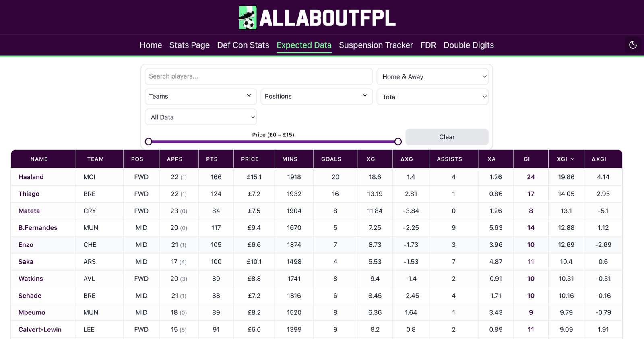Image resolution: width=644 pixels, height=339 pixels.
Task: Open the Teams dropdown
Action: pyautogui.click(x=200, y=96)
